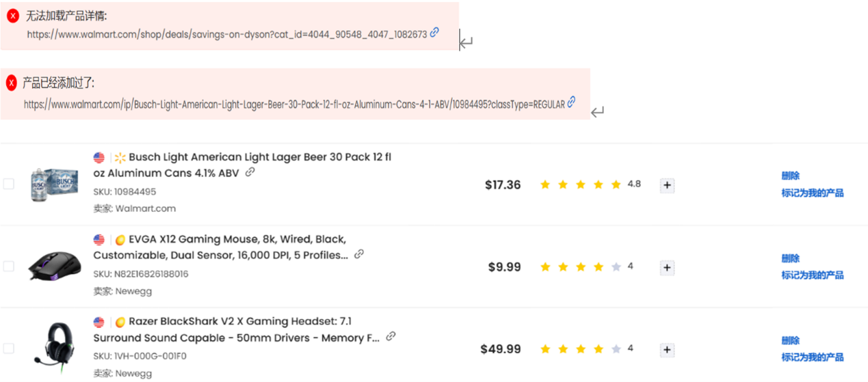Delete the Busch Light product via 删除
Screen dimensions: 868x382
coord(791,176)
